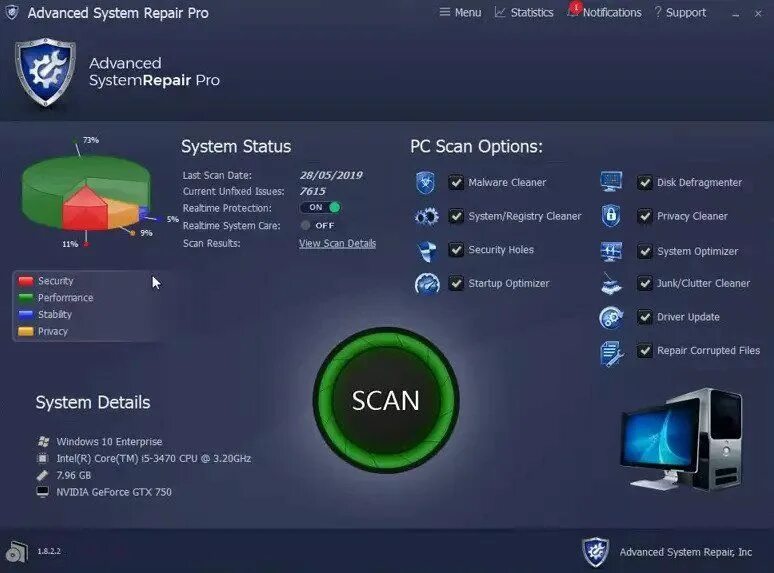Click the 73% label on the pie chart
The height and width of the screenshot is (573, 774).
click(x=91, y=140)
